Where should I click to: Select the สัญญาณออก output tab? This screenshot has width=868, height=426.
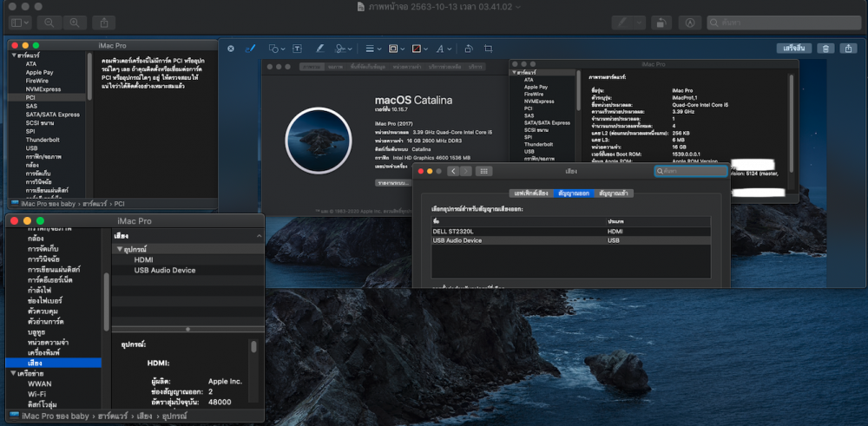574,193
